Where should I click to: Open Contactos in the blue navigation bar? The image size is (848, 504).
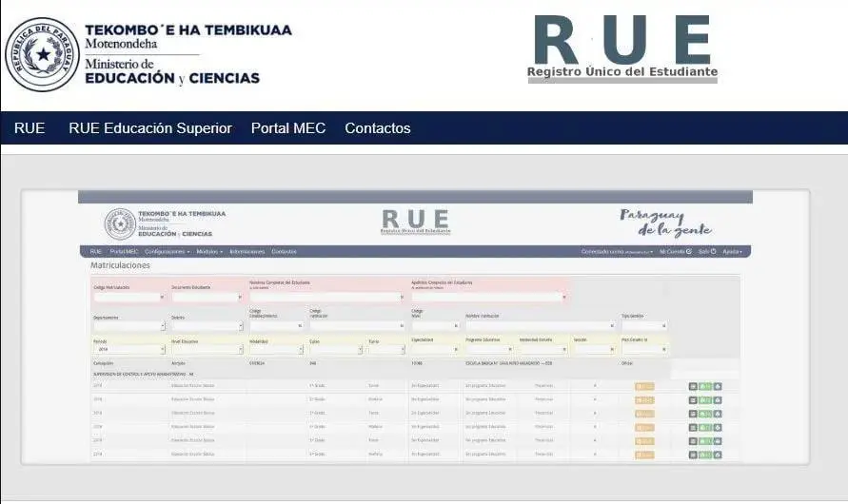[x=378, y=128]
